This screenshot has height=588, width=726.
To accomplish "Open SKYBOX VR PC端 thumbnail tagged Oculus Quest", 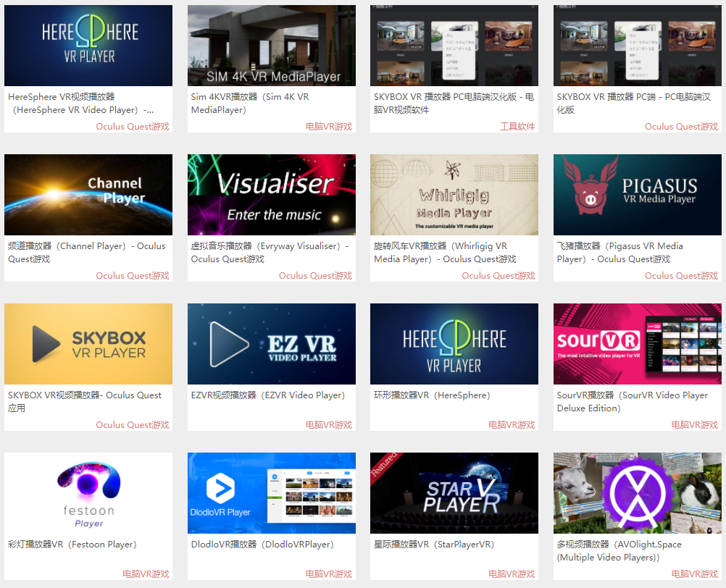I will 637,46.
